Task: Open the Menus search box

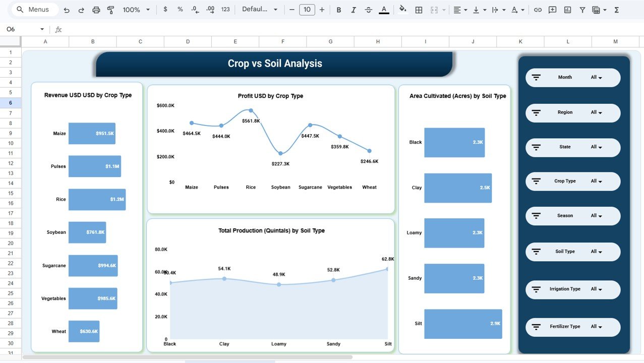Action: click(x=34, y=9)
